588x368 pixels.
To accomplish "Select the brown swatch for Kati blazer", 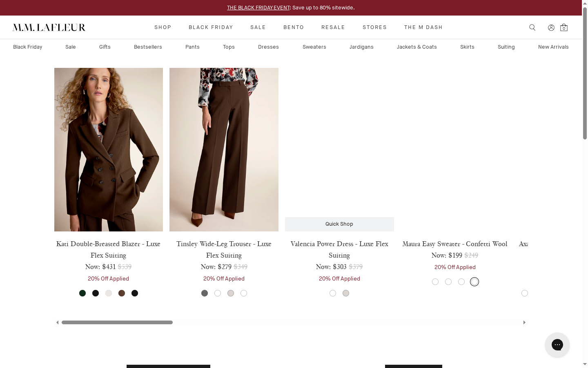I will (x=122, y=293).
